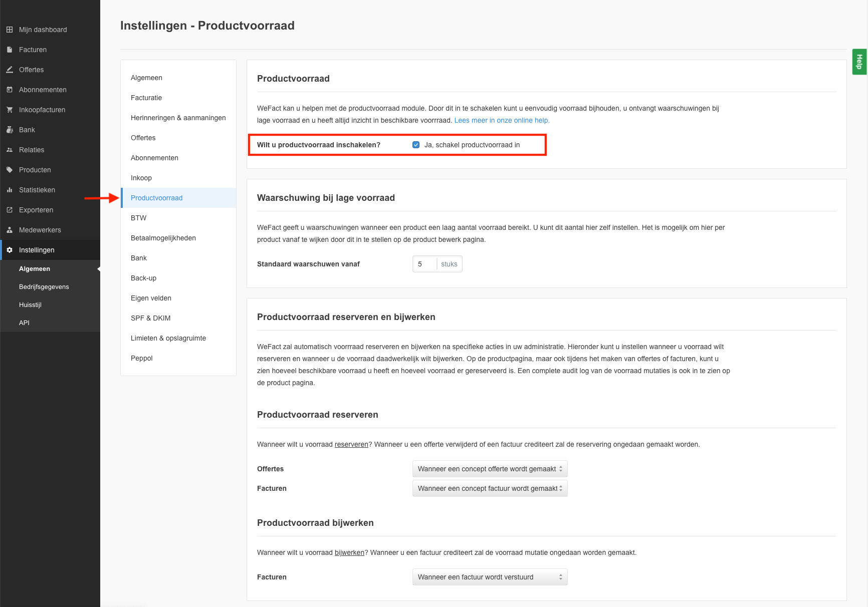This screenshot has height=607, width=868.
Task: Click the green Help button
Action: (x=859, y=62)
